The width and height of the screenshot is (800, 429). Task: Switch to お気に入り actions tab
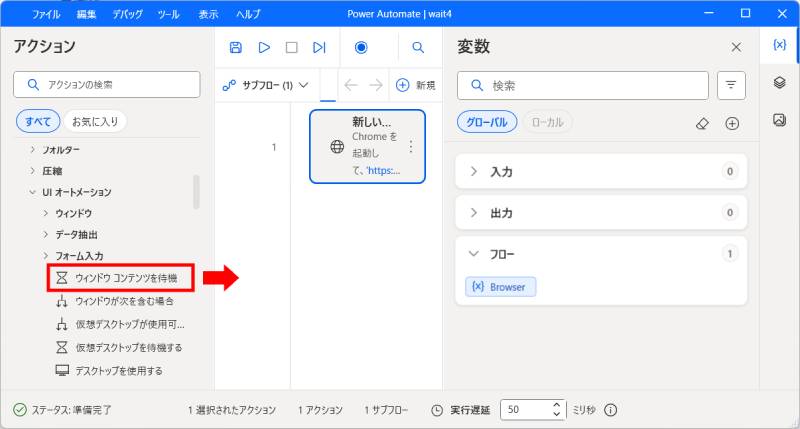coord(95,121)
